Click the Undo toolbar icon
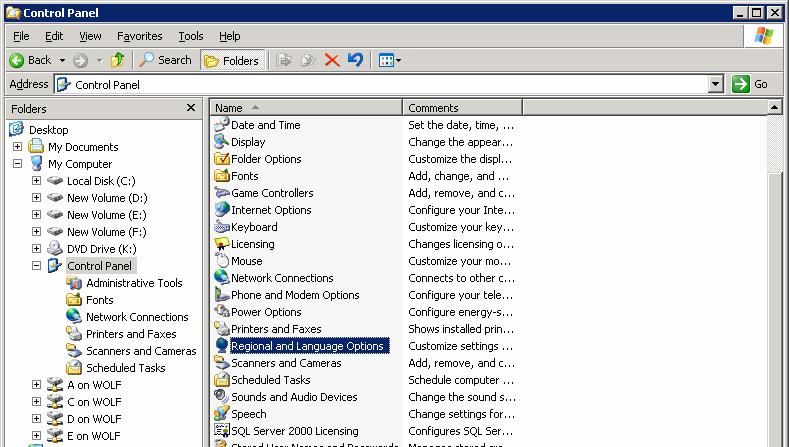The width and height of the screenshot is (789, 447). tap(355, 60)
